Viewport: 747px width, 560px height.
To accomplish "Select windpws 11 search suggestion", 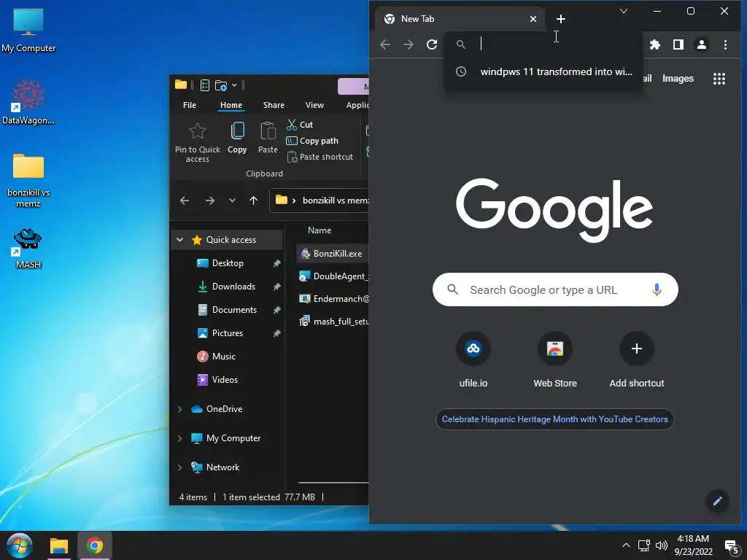I will (x=543, y=71).
